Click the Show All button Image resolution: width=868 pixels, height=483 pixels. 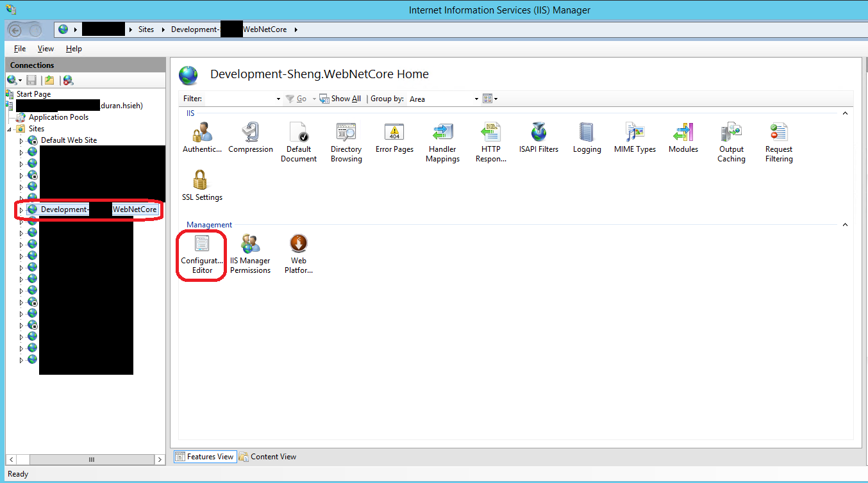tap(340, 99)
